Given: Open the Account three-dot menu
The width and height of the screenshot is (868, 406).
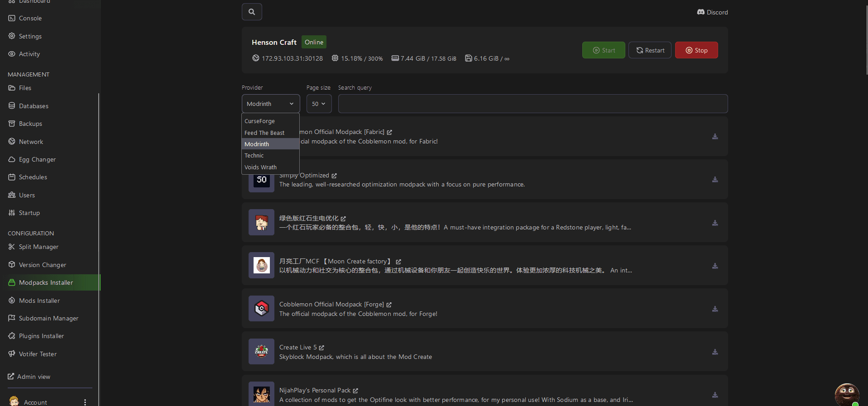Looking at the screenshot, I should click(x=85, y=402).
